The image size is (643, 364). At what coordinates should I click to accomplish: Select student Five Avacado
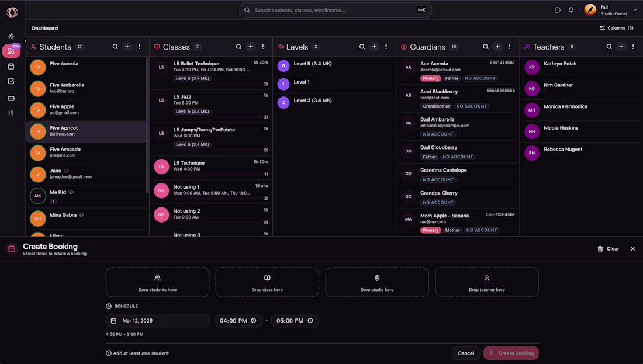[x=87, y=153]
